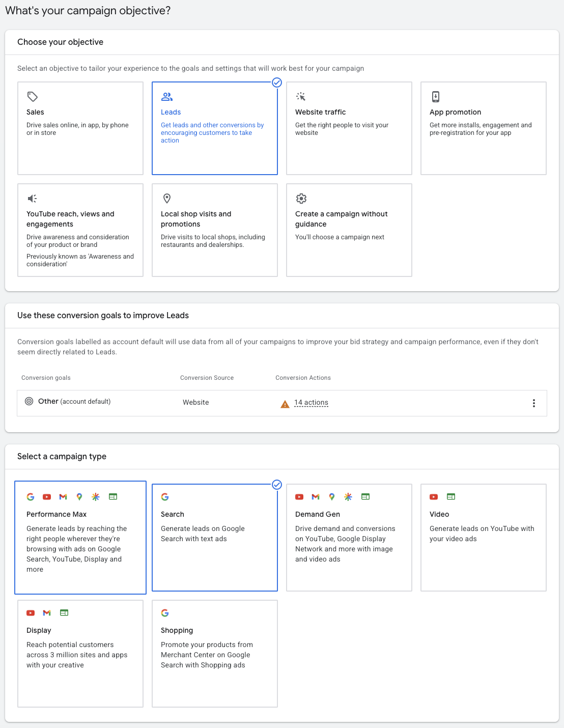Screen dimensions: 564x728
Task: Deselect the Leads objective checkmark
Action: 277,82
